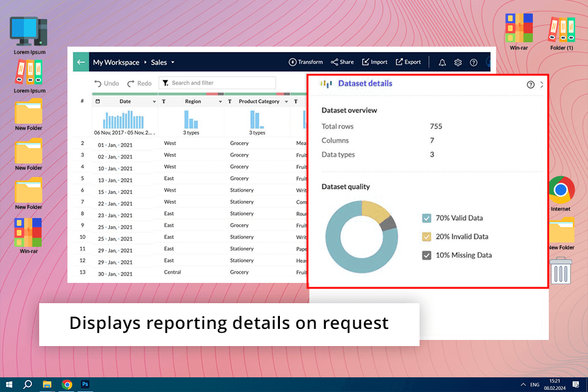
Task: Click the Undo arrow
Action: pyautogui.click(x=98, y=83)
